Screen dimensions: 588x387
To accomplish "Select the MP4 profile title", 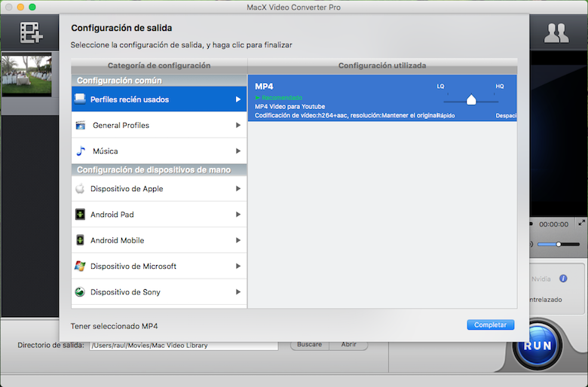I will [264, 87].
